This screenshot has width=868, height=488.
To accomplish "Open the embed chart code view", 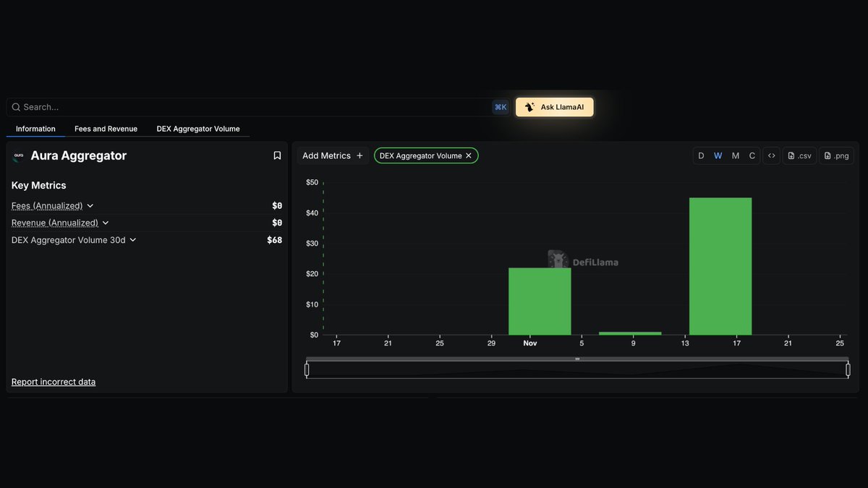I will [x=771, y=155].
